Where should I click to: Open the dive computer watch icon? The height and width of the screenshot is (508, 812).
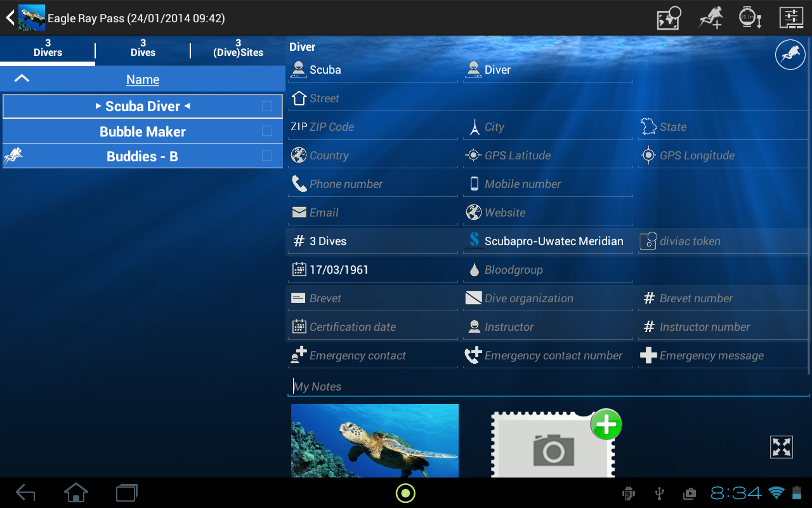pyautogui.click(x=750, y=18)
